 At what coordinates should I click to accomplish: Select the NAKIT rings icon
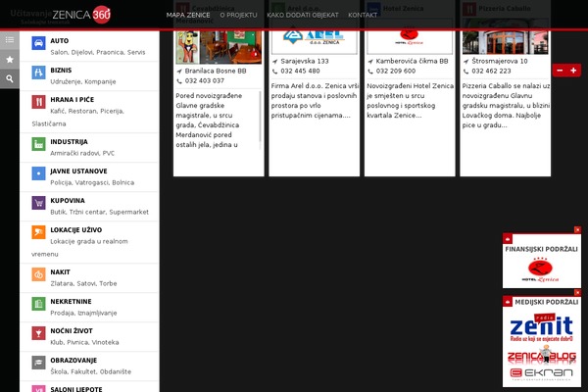click(x=38, y=274)
